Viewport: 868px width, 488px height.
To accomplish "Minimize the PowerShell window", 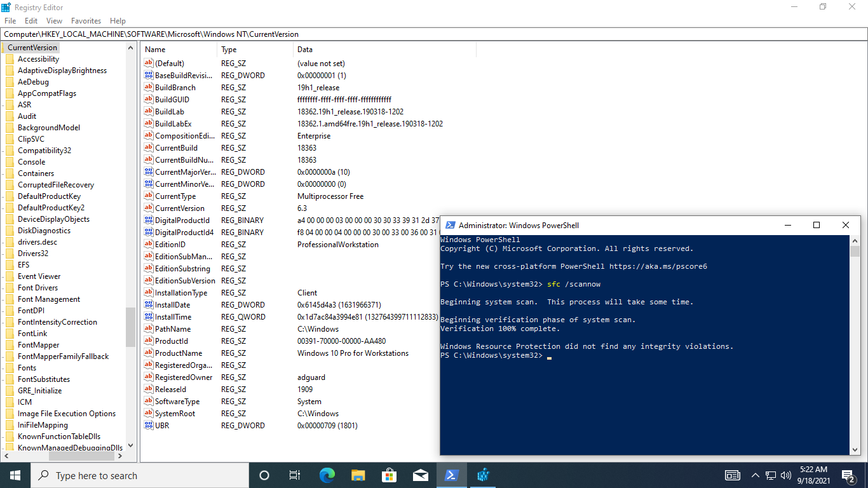I will 788,225.
